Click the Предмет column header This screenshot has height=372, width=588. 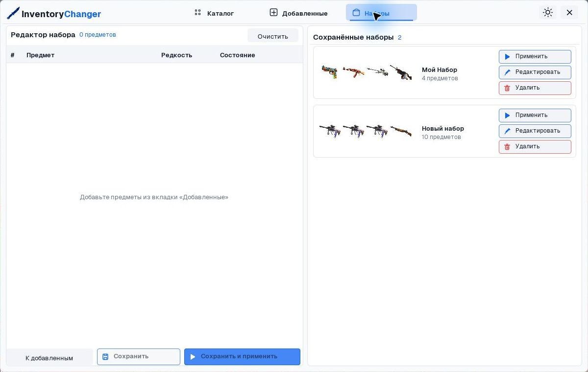(40, 55)
